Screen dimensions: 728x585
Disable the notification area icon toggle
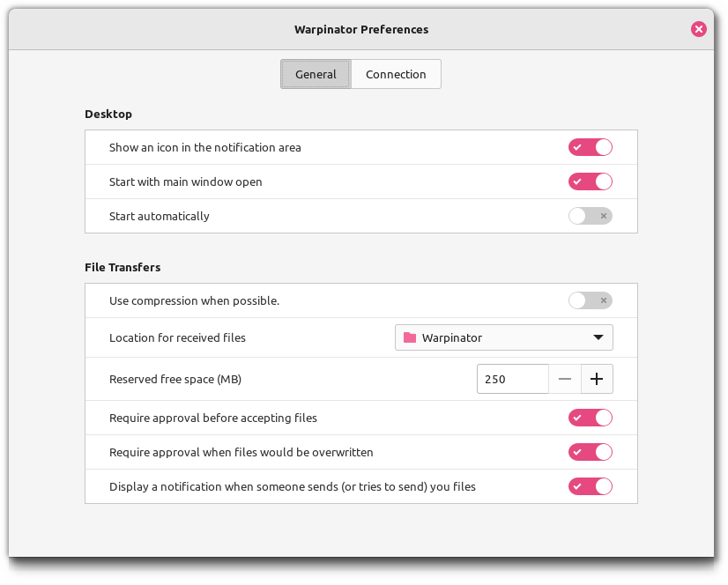click(590, 147)
